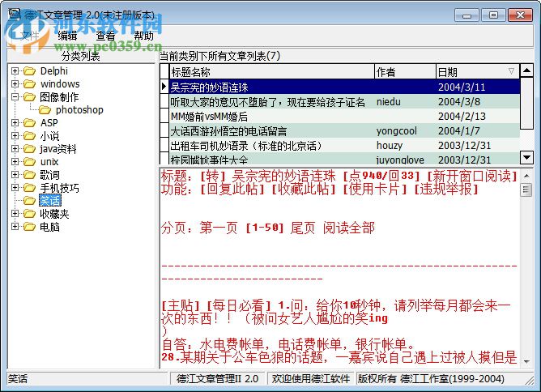Open the 帮助 menu

(x=143, y=36)
